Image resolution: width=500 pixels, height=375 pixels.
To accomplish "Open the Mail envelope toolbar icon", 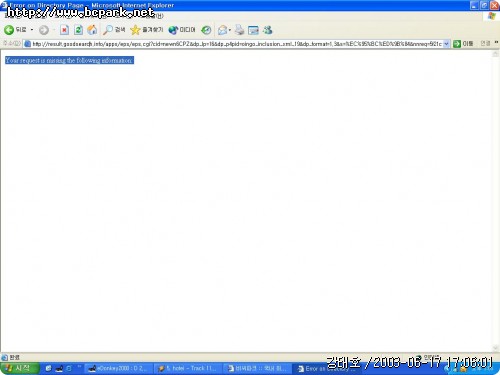I will pos(222,30).
